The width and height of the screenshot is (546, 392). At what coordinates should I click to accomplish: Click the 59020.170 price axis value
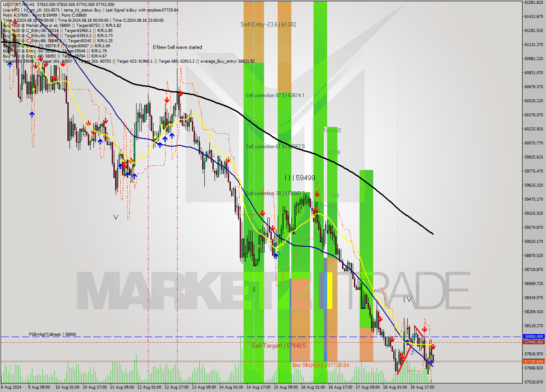point(534,241)
